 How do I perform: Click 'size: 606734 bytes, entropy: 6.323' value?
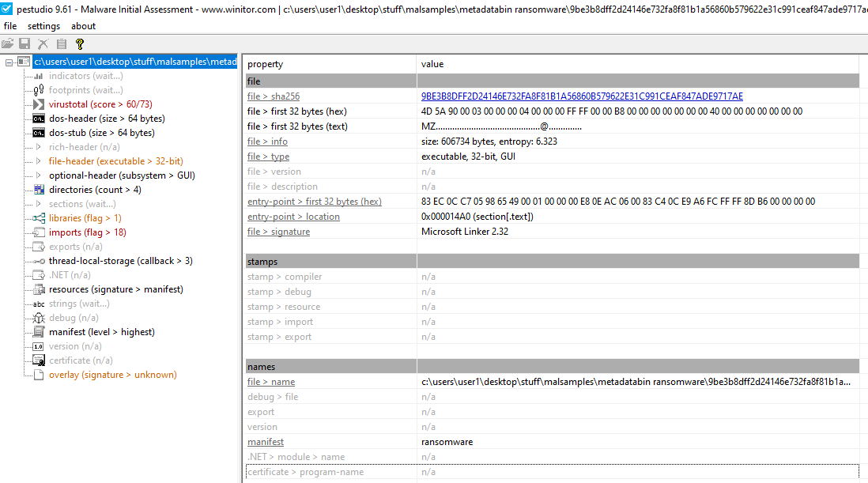click(x=489, y=142)
